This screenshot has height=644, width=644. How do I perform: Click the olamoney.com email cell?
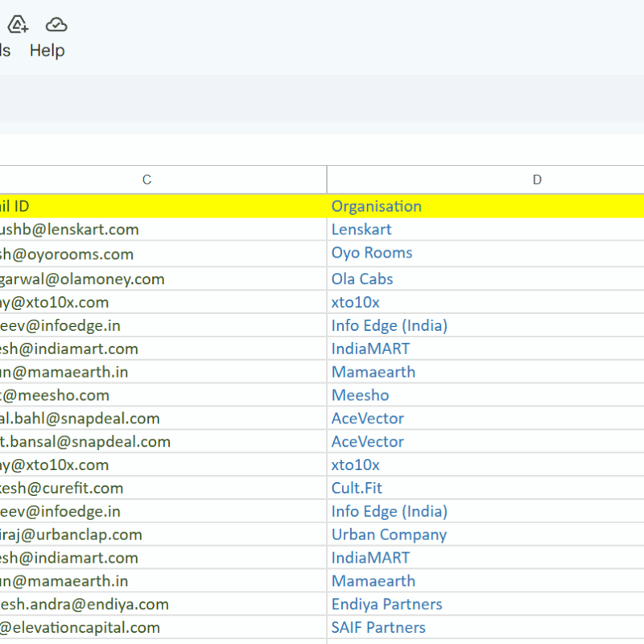tap(163, 279)
